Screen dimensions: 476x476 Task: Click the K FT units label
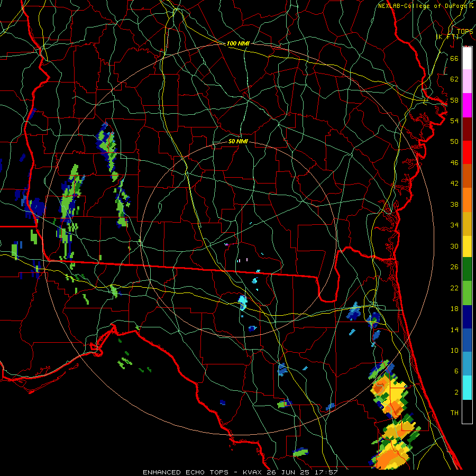click(447, 36)
